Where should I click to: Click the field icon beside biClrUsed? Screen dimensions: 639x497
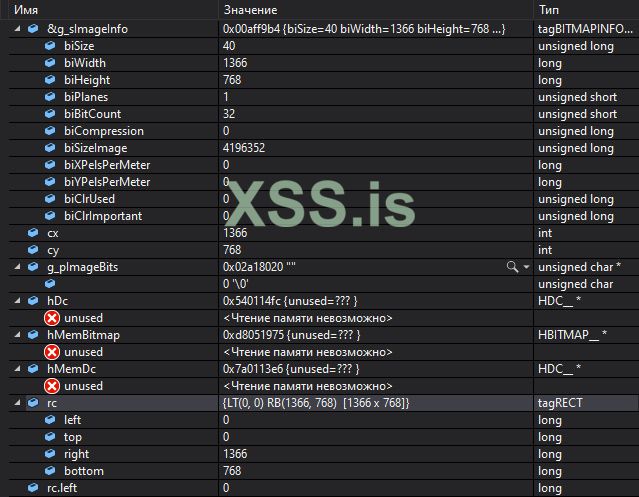click(50, 198)
